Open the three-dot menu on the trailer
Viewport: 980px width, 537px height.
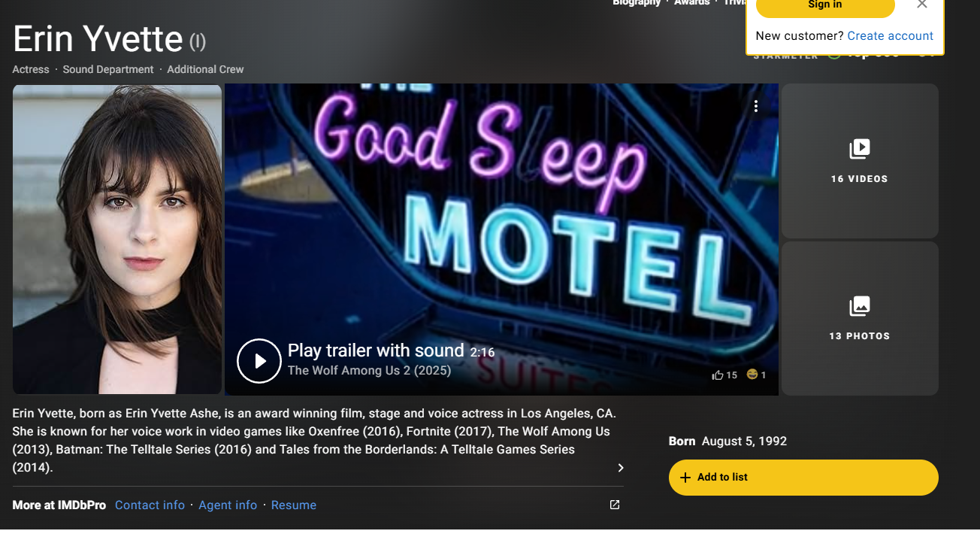(x=756, y=106)
